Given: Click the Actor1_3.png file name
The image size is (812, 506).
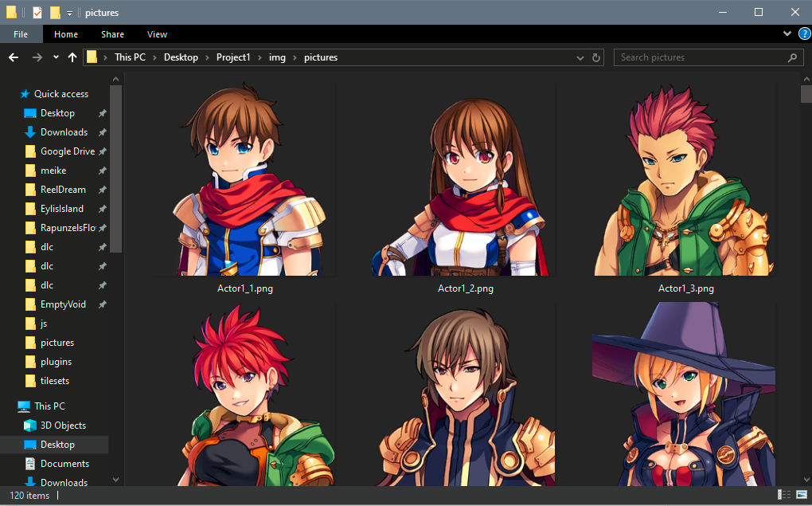Looking at the screenshot, I should coord(685,288).
